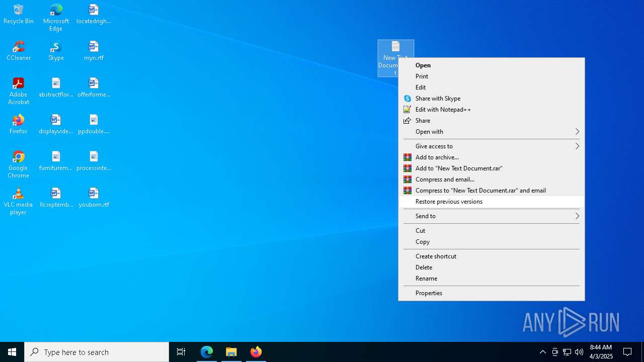Viewport: 644px width, 362px height.
Task: Select the Firefox desktop shortcut
Action: (19, 124)
